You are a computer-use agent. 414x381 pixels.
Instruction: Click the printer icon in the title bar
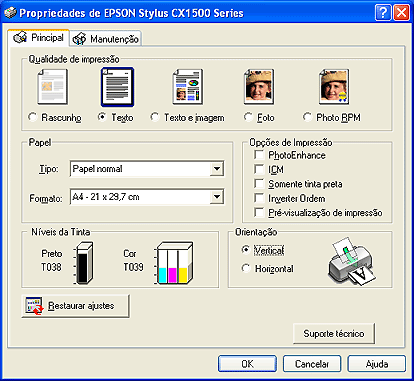tap(10, 13)
